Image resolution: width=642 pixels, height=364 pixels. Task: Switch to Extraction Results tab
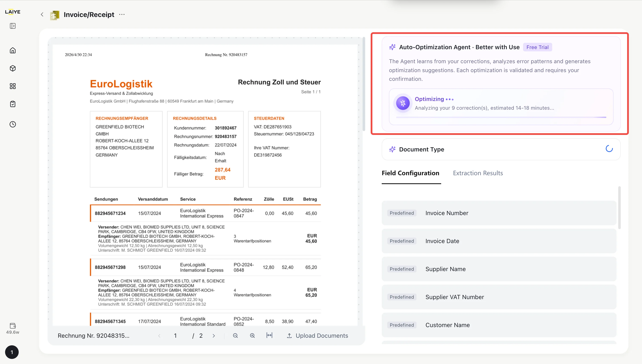tap(478, 173)
